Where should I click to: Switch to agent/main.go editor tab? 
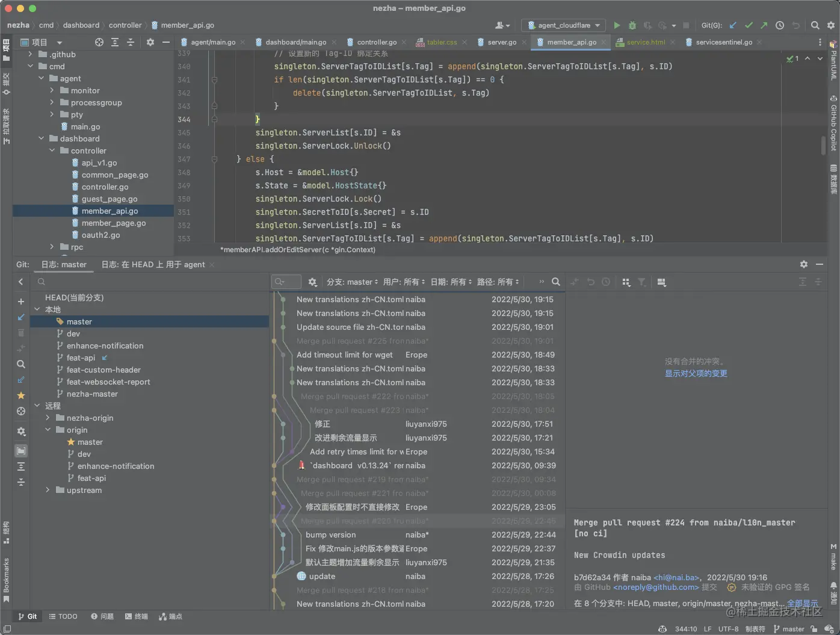tap(213, 42)
